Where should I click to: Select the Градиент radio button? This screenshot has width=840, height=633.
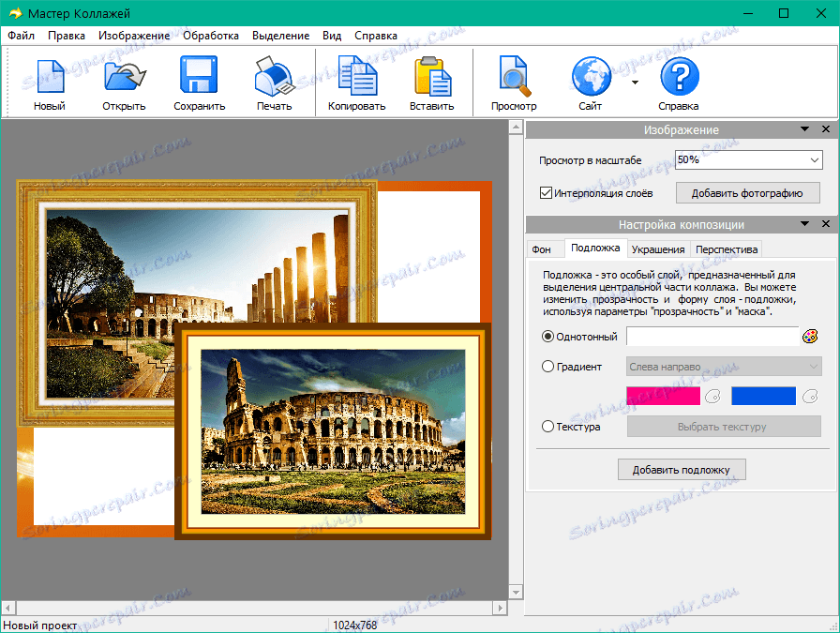[547, 367]
